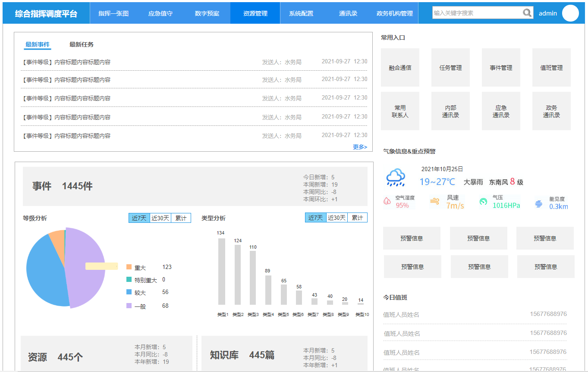Click the 事件 1445件 heading
Screen dimensions: 588x372
pos(63,186)
